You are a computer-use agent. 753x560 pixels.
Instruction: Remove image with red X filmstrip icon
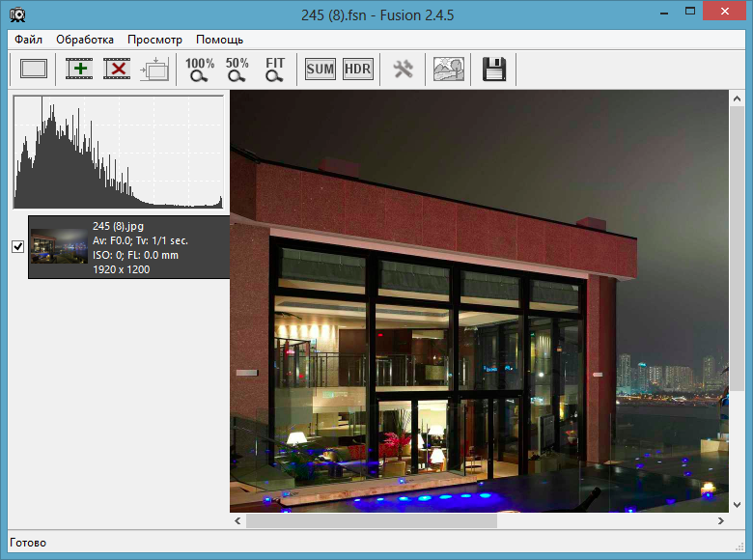click(x=117, y=70)
